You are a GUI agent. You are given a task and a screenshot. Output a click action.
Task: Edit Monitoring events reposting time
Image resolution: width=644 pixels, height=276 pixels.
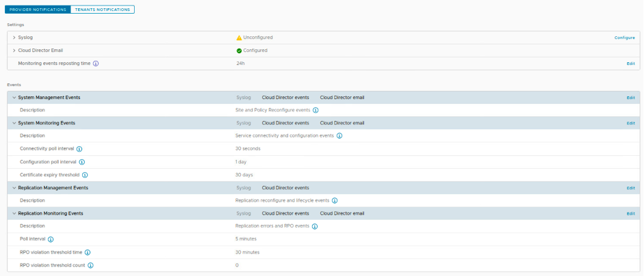tap(630, 64)
